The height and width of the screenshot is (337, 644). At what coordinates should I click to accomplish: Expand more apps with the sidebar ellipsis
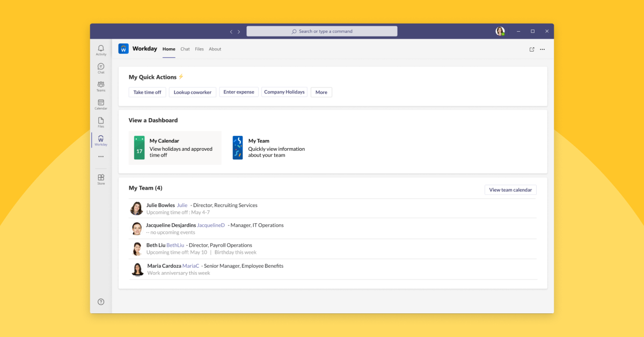(x=100, y=156)
